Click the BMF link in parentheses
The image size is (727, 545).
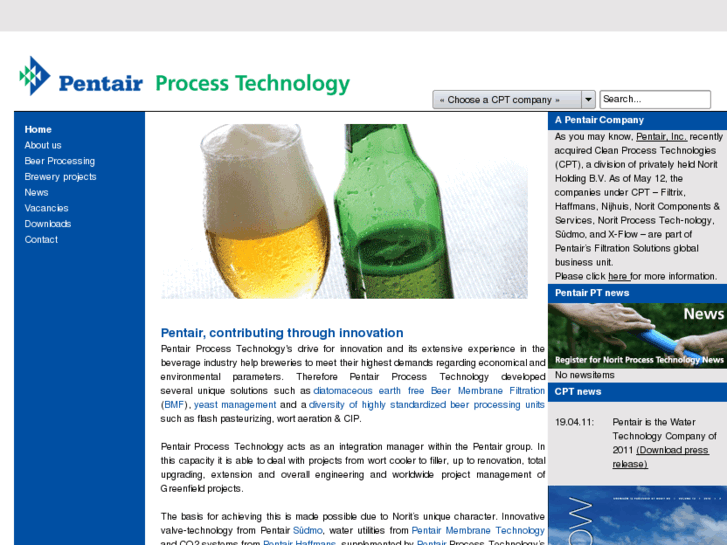(x=174, y=404)
